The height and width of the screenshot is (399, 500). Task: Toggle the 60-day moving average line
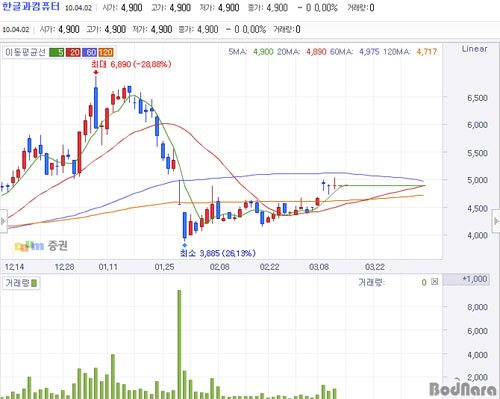pos(89,52)
